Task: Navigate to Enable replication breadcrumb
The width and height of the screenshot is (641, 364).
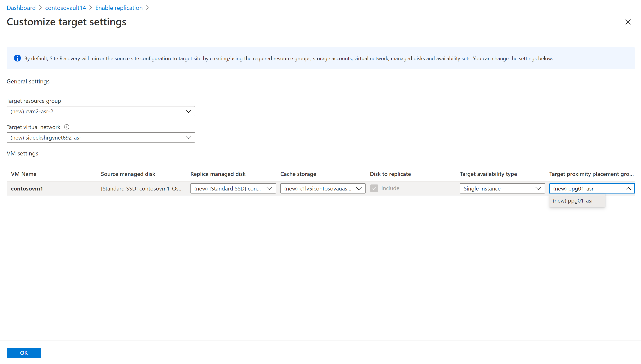Action: 119,8
